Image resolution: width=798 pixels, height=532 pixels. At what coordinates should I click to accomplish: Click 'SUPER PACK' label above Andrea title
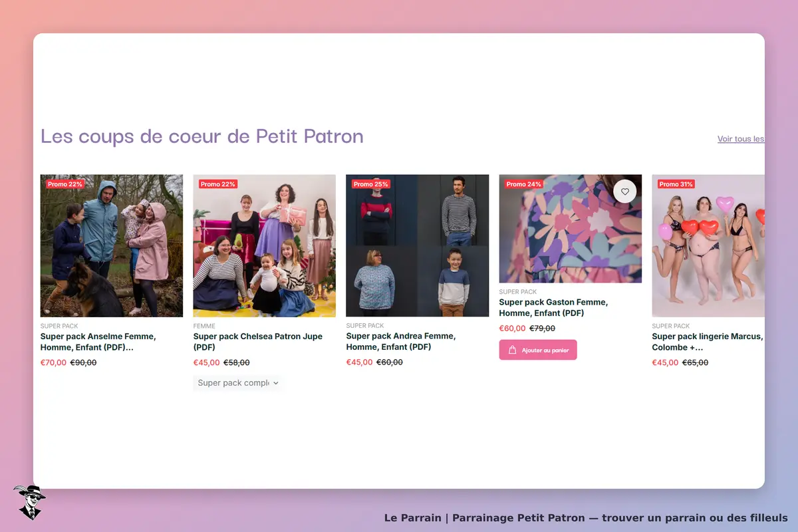[x=365, y=326]
